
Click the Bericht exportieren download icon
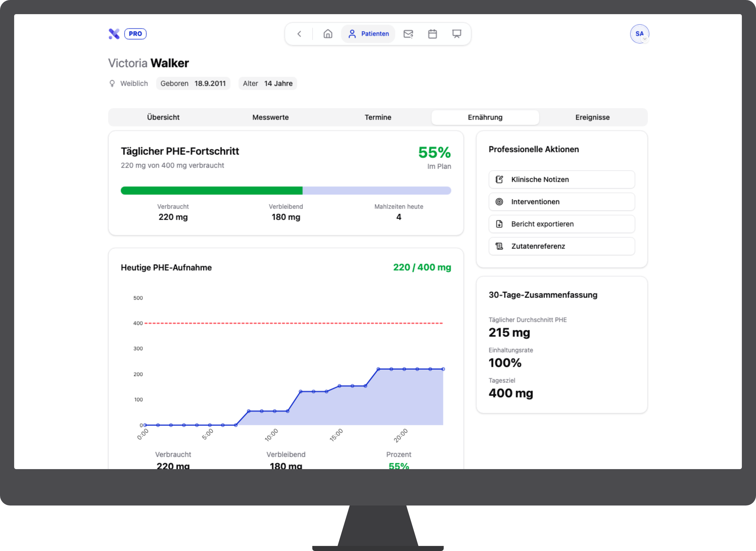[x=499, y=224]
